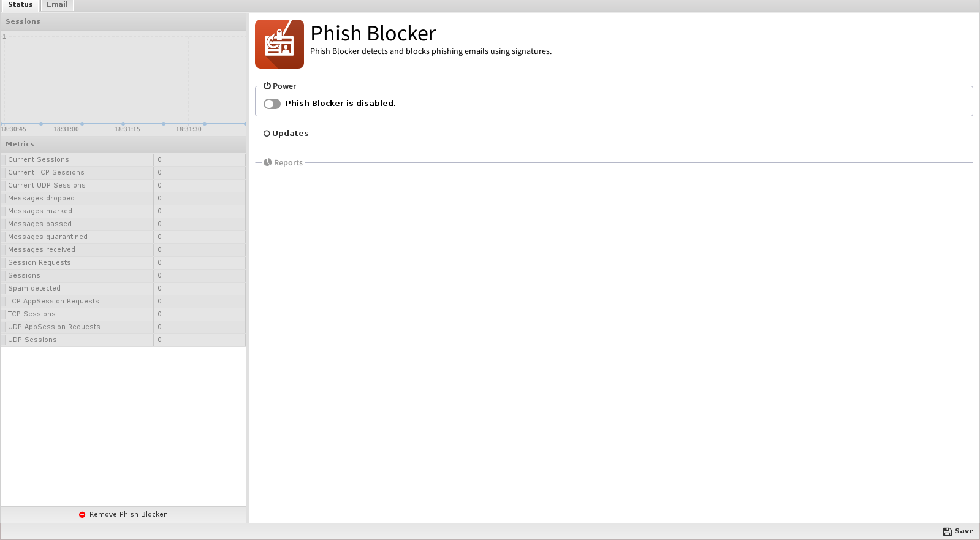This screenshot has width=980, height=540.
Task: Click inside the Sessions graph area
Action: click(123, 80)
